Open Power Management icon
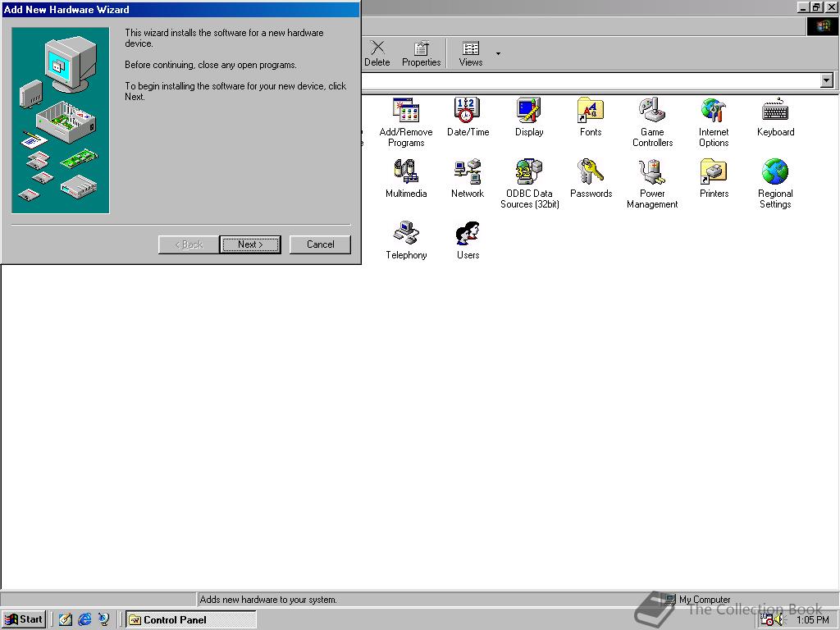840x630 pixels. click(x=652, y=184)
